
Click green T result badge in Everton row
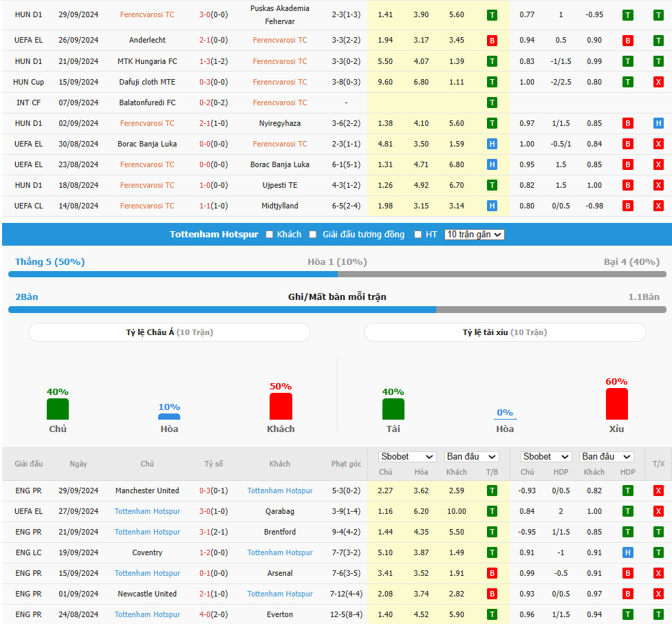[492, 614]
